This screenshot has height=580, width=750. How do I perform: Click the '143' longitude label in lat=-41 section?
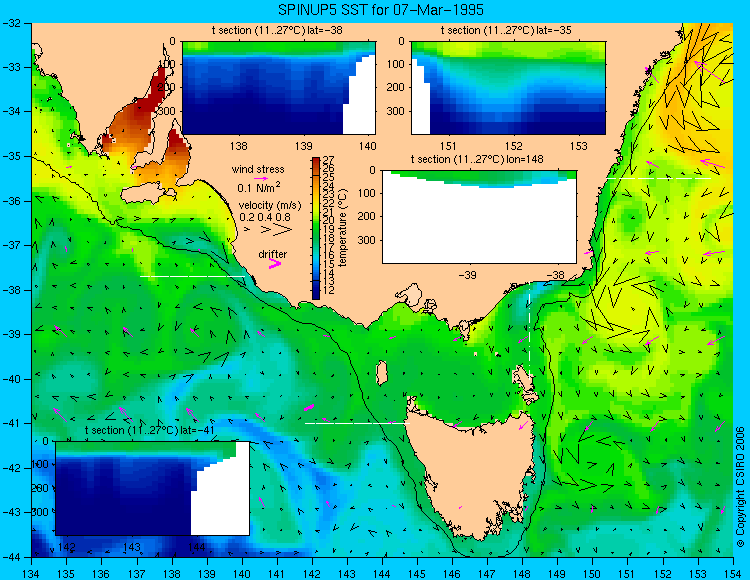click(132, 547)
